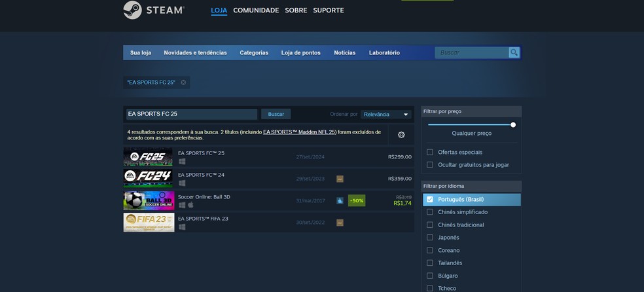
Task: Click the Steam logo icon
Action: click(132, 10)
